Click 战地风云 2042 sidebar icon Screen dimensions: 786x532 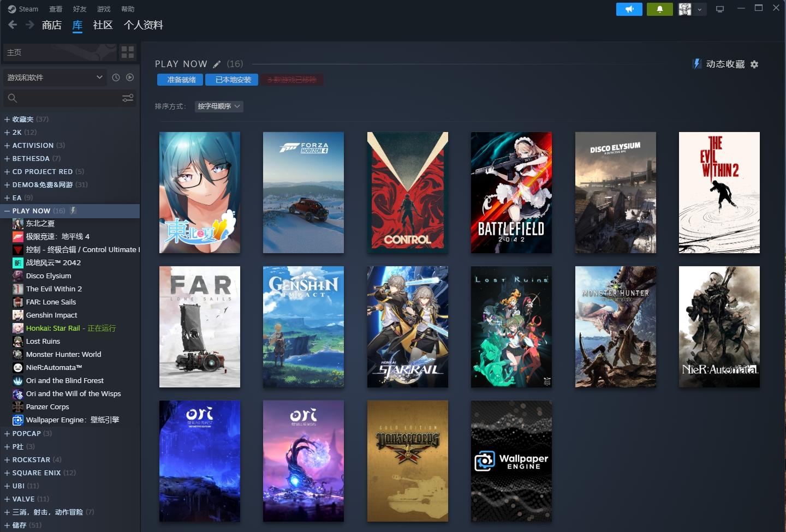(18, 262)
